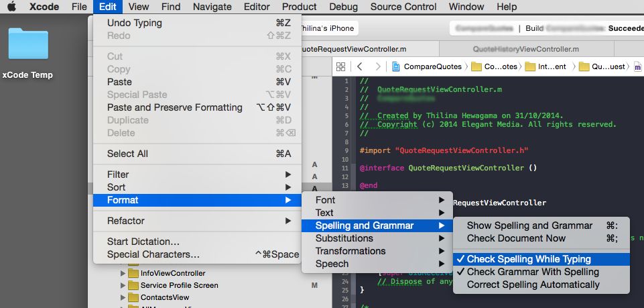
Task: Enable Correct Spelling Automatically
Action: (x=541, y=285)
